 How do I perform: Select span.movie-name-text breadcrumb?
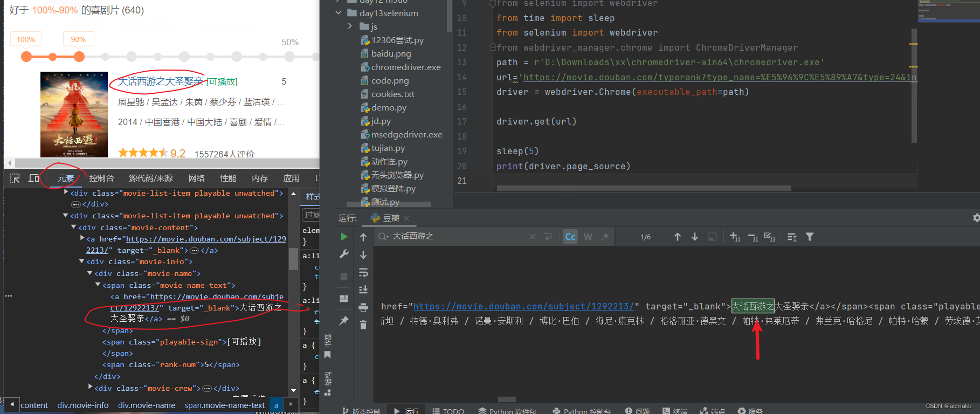(225, 405)
